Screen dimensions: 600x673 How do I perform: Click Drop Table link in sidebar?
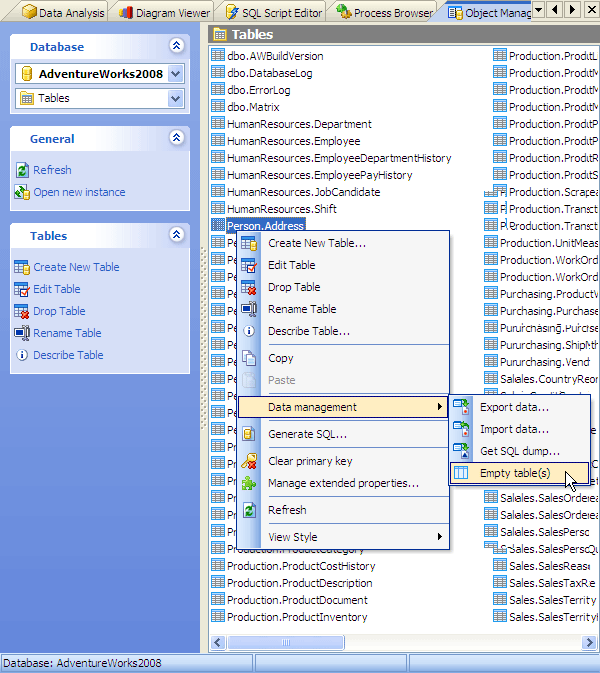pos(59,311)
